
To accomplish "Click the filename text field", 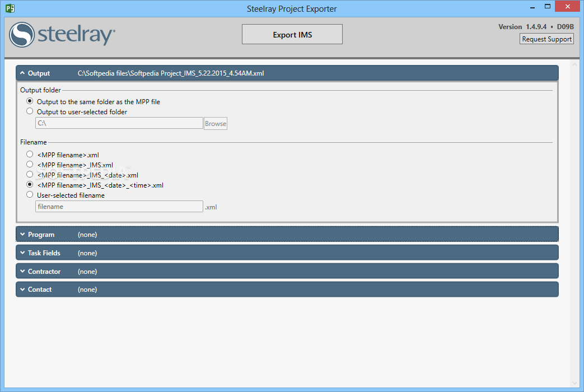I will (x=119, y=207).
